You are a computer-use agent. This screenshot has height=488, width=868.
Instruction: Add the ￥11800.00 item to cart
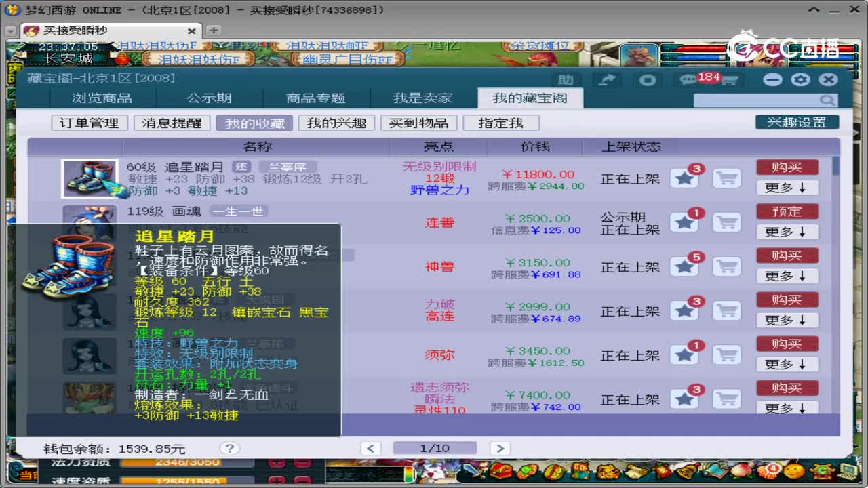click(727, 178)
